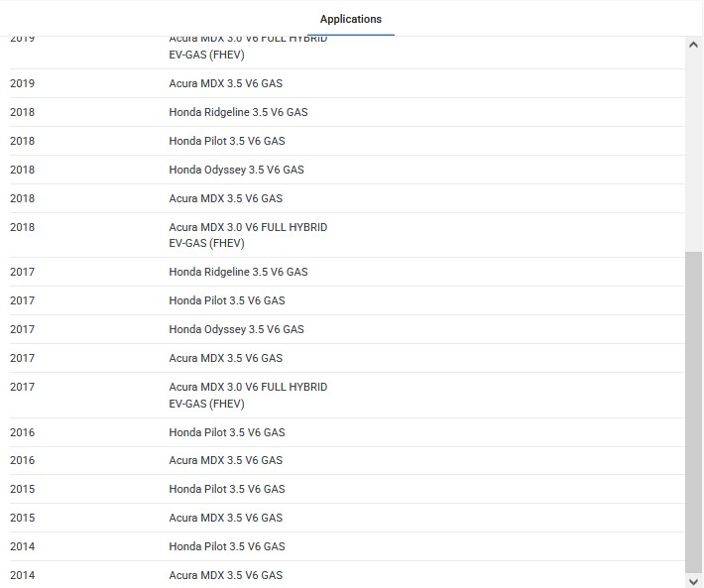Open the Applications tab
This screenshot has width=704, height=588.
click(x=351, y=19)
